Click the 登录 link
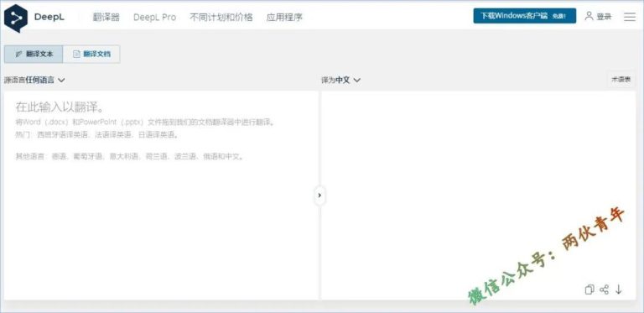 604,17
